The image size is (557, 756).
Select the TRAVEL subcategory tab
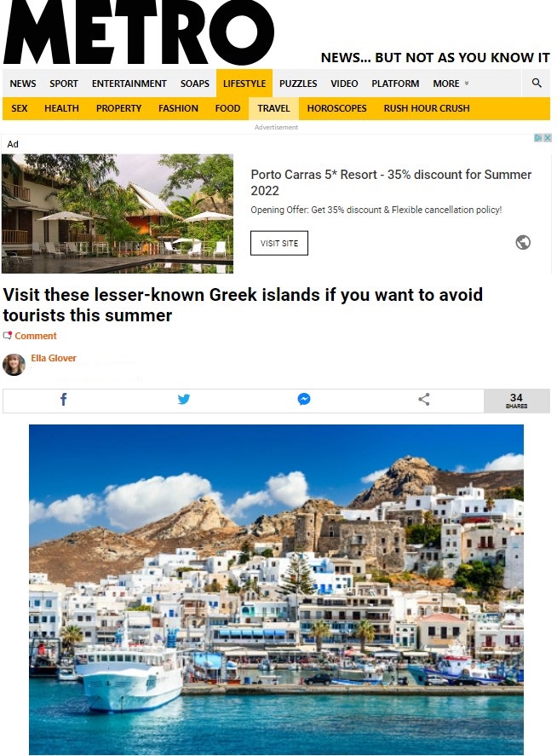(x=273, y=108)
